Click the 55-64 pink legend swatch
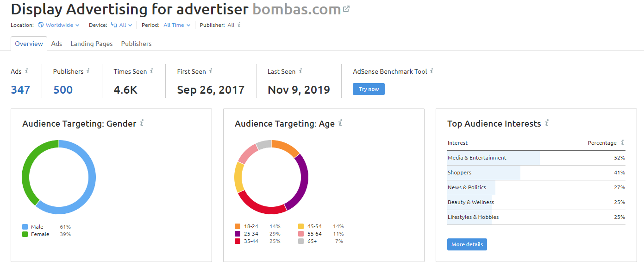 pyautogui.click(x=301, y=234)
